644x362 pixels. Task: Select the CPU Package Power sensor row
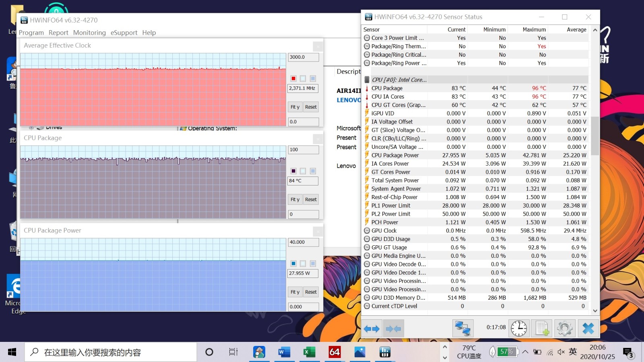[x=475, y=155]
